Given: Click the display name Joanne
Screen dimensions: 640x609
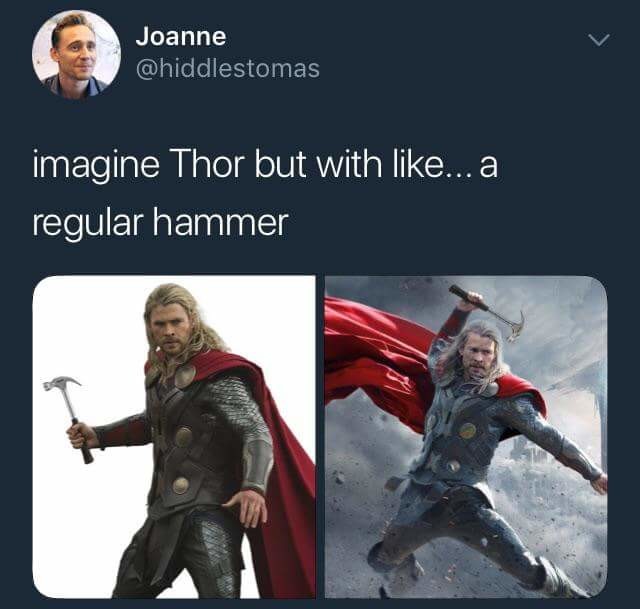Looking at the screenshot, I should coord(181,36).
